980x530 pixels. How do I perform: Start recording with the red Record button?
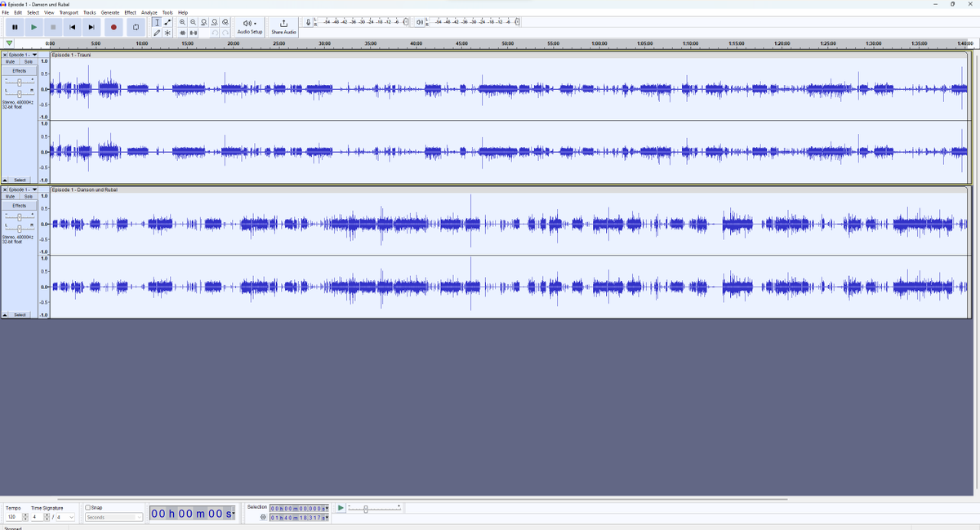pyautogui.click(x=114, y=27)
